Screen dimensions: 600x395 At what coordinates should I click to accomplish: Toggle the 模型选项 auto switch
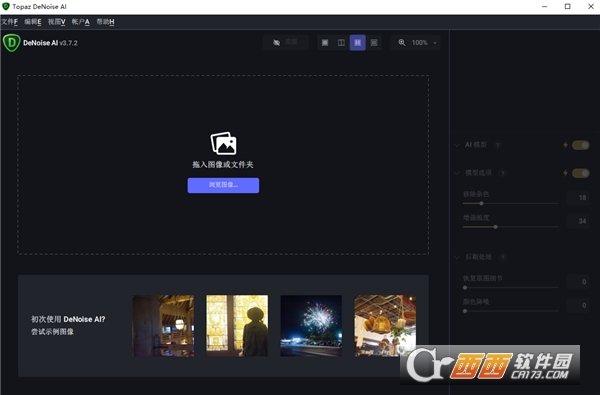point(580,173)
